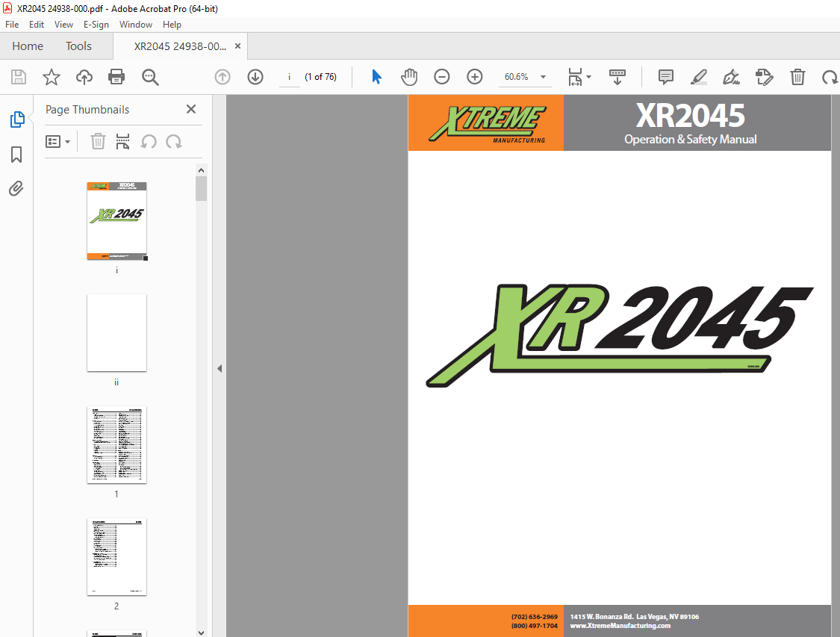Click the 'Page Thumbnails' panel title
840x637 pixels.
coord(87,110)
